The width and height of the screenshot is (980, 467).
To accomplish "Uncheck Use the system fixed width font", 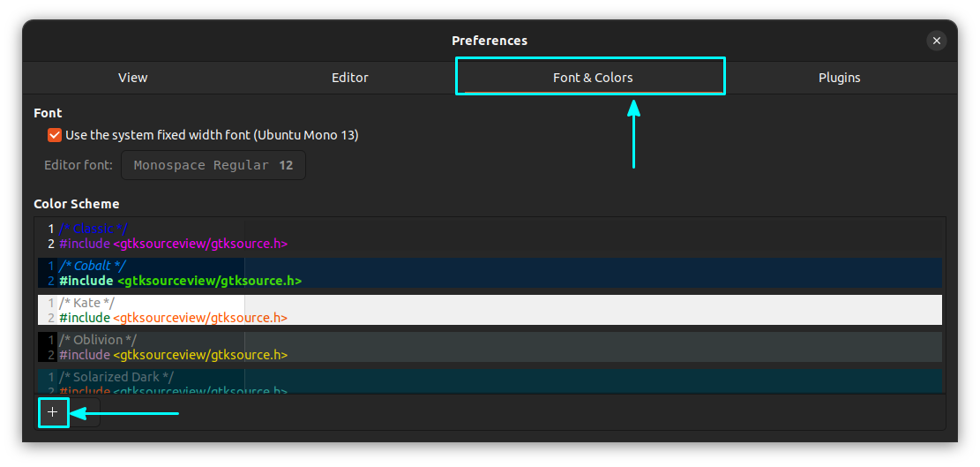I will (x=55, y=135).
